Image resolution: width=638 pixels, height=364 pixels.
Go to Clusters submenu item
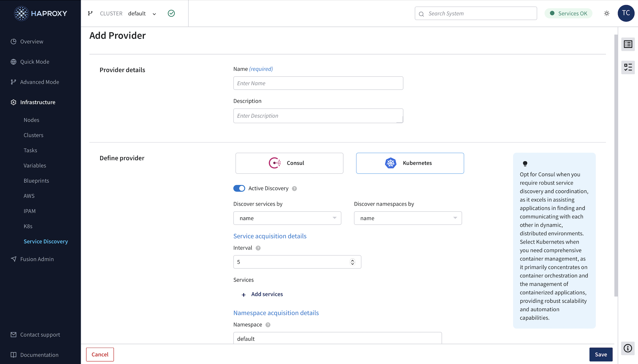pos(33,135)
